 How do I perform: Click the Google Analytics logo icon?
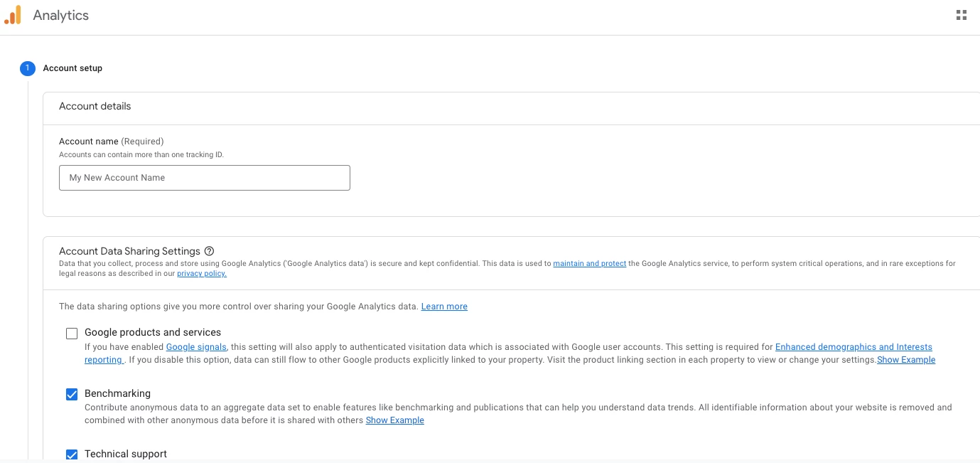pos(12,15)
